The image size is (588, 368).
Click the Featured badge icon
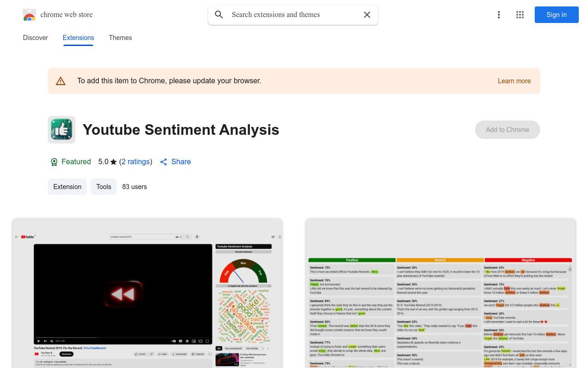(x=54, y=162)
